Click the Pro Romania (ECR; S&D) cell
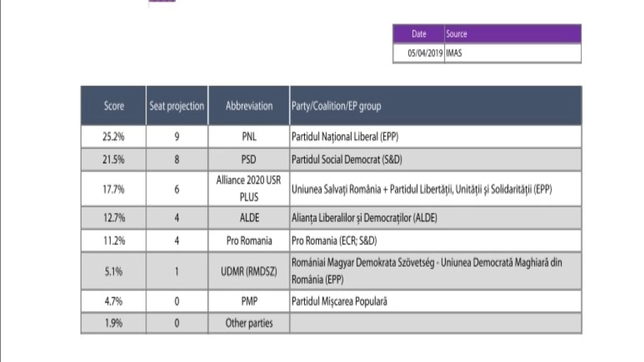Viewport: 644px width, 362px height. click(334, 241)
